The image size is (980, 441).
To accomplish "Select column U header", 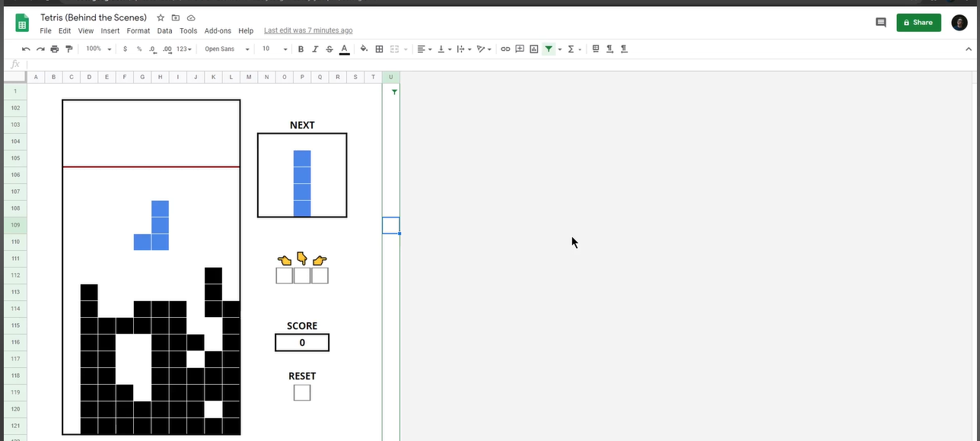I will pos(391,77).
